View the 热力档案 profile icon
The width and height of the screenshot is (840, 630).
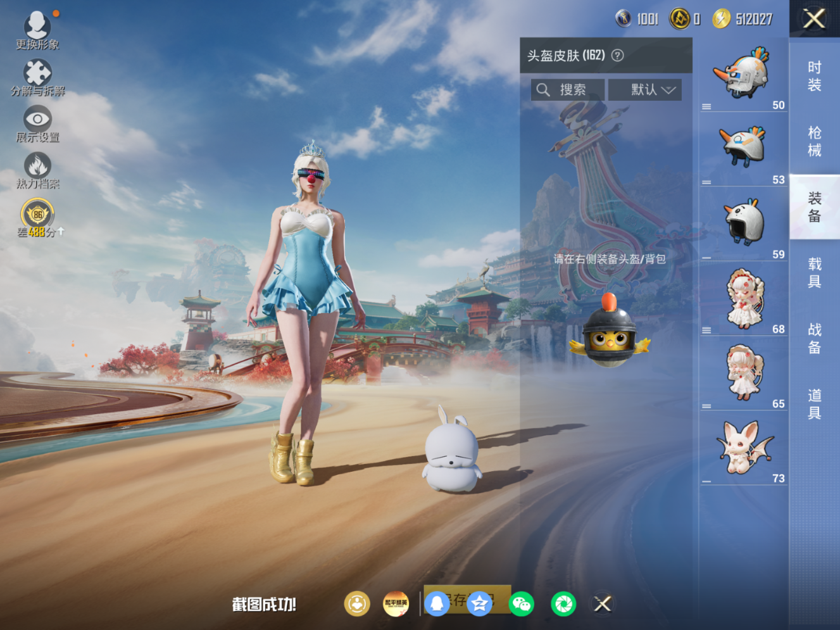(38, 166)
